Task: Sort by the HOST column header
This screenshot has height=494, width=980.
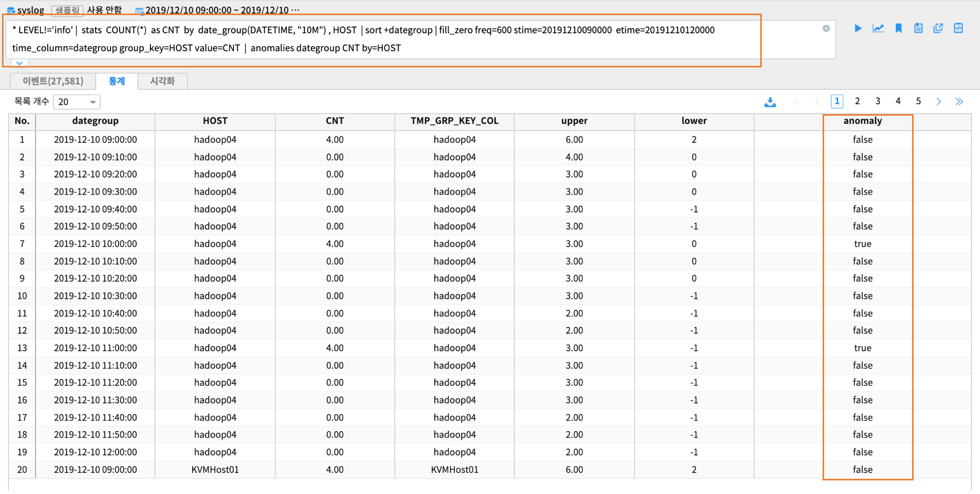Action: click(215, 121)
